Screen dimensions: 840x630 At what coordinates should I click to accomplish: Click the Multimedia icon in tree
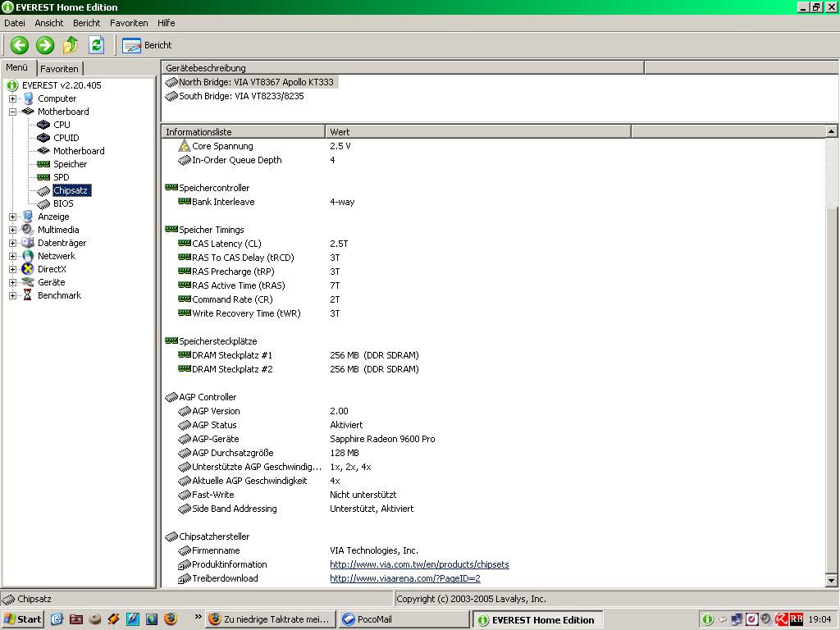click(x=28, y=230)
